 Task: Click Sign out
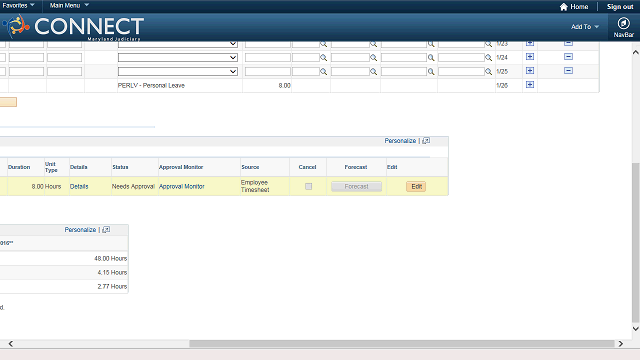click(620, 7)
